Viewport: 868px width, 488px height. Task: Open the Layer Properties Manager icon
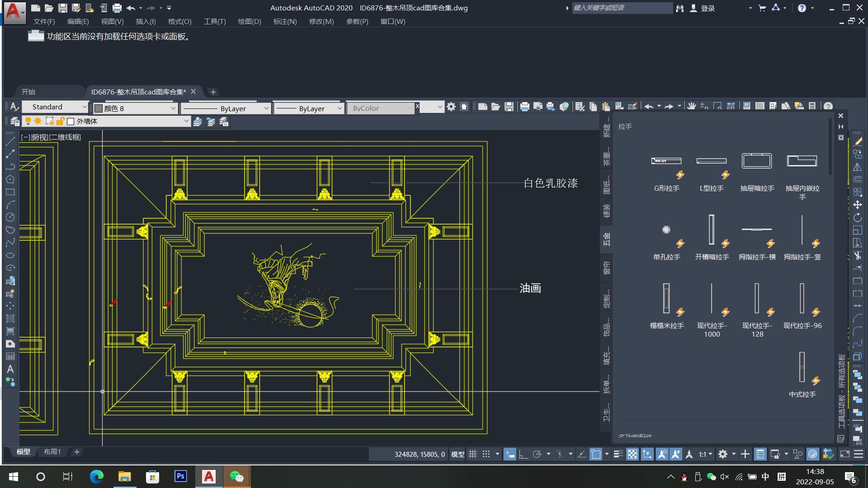click(15, 122)
